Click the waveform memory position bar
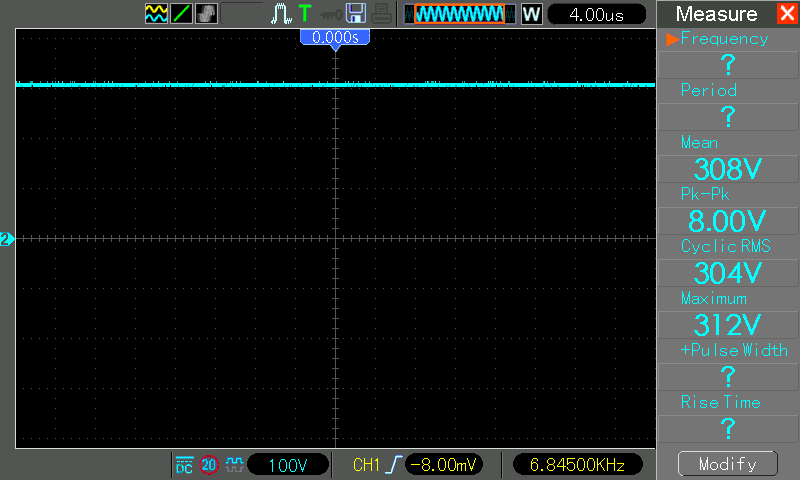This screenshot has height=480, width=800. pos(460,14)
